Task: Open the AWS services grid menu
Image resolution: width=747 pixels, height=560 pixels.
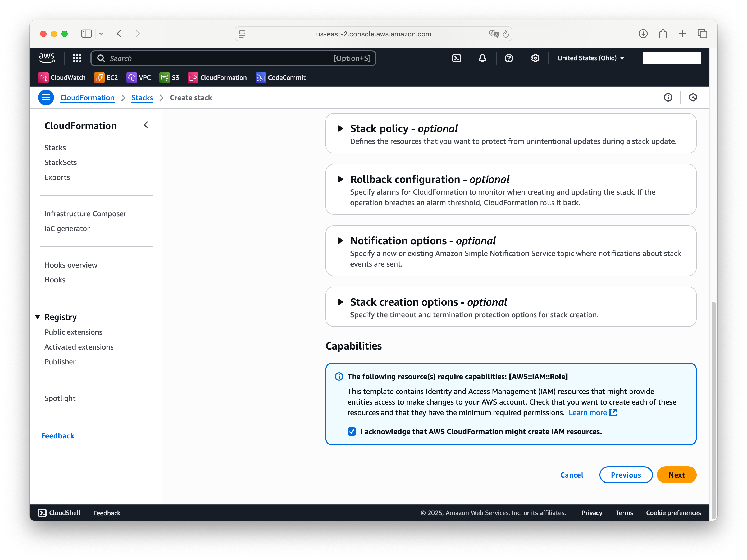Action: tap(77, 58)
